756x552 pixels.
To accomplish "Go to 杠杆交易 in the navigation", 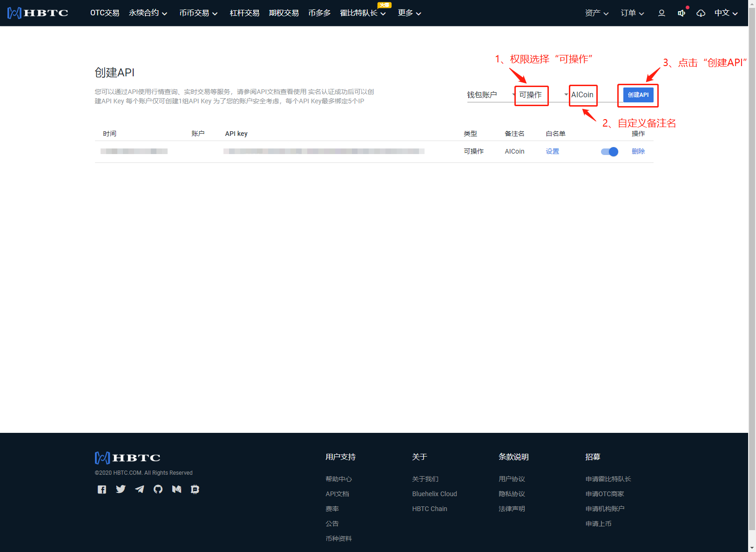I will click(244, 13).
